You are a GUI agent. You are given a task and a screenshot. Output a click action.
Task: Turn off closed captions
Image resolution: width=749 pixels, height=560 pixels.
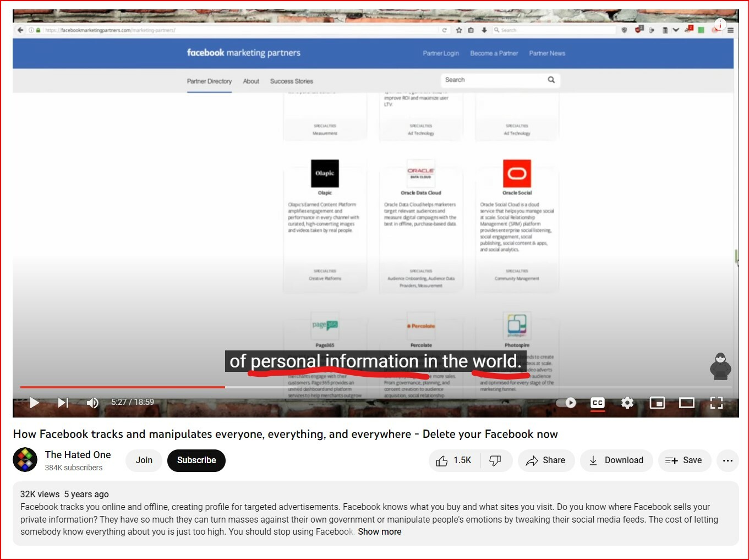pyautogui.click(x=598, y=403)
